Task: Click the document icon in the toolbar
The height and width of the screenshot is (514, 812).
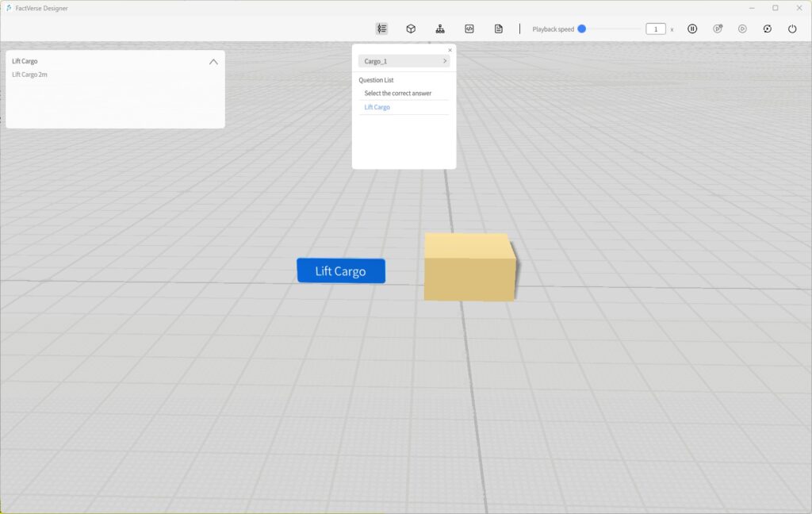Action: (x=498, y=29)
